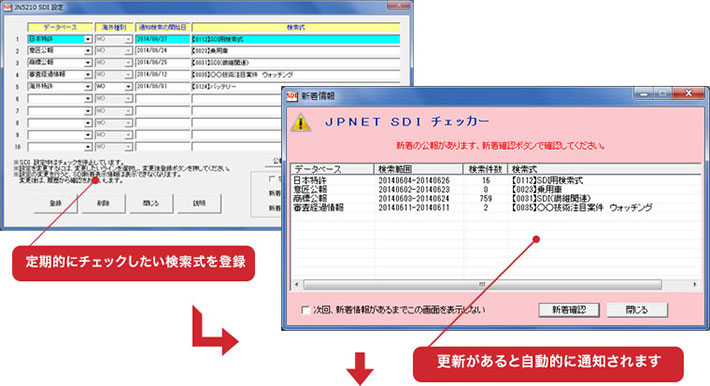Click the left arrow of the horizontal scrollbar
Image resolution: width=710 pixels, height=386 pixels.
pos(297,285)
